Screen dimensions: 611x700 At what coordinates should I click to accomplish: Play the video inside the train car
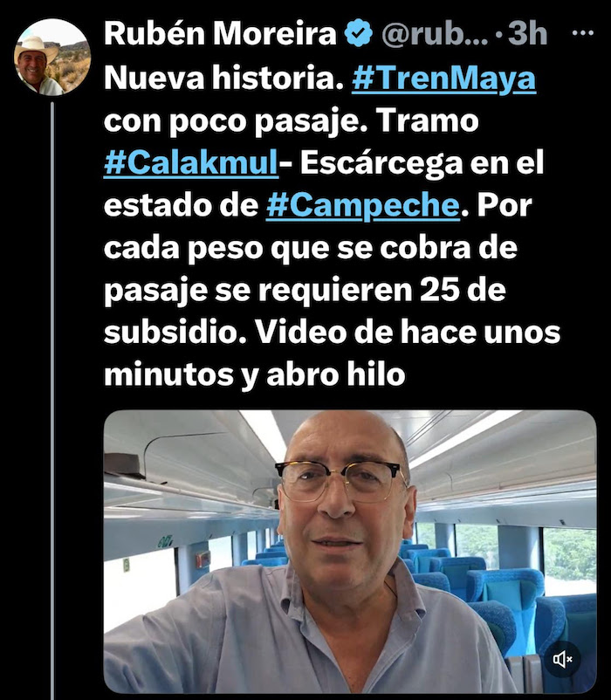[x=350, y=552]
